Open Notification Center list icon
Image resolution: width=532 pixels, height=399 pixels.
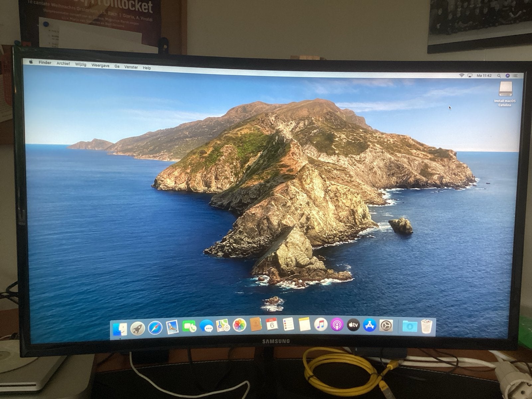[516, 76]
